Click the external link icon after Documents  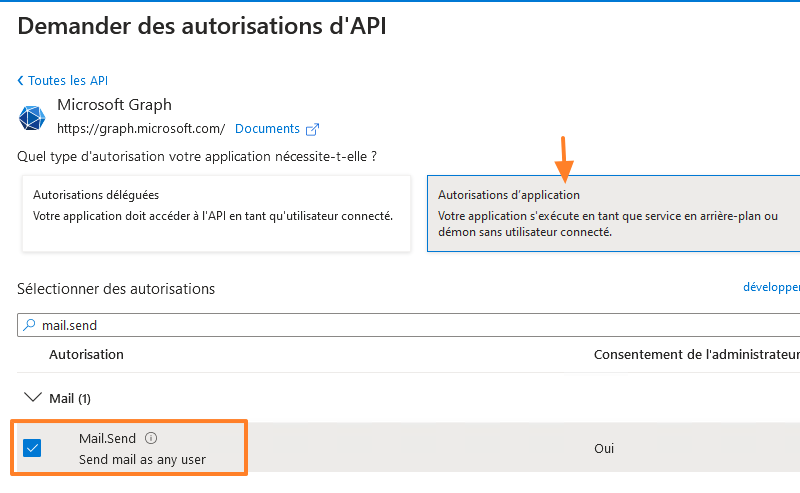312,130
